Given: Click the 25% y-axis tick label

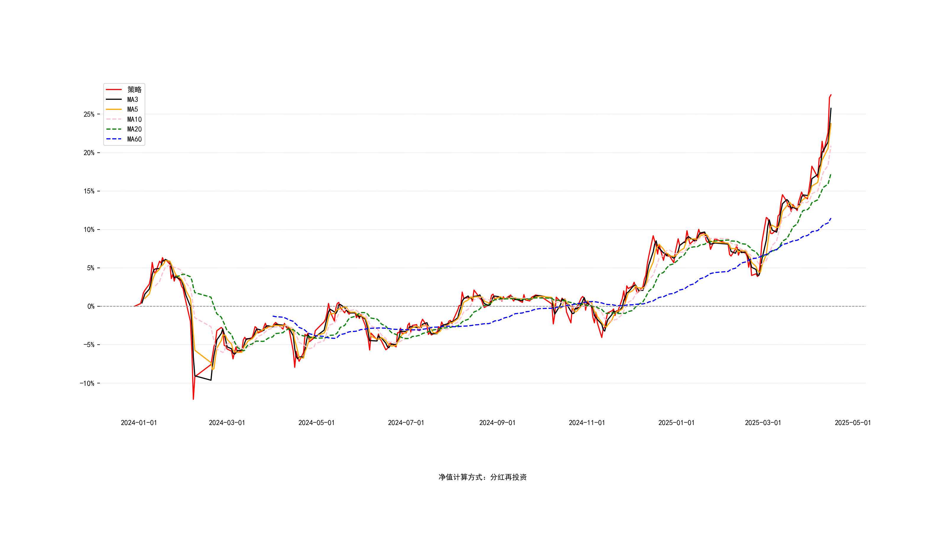Looking at the screenshot, I should [x=89, y=114].
